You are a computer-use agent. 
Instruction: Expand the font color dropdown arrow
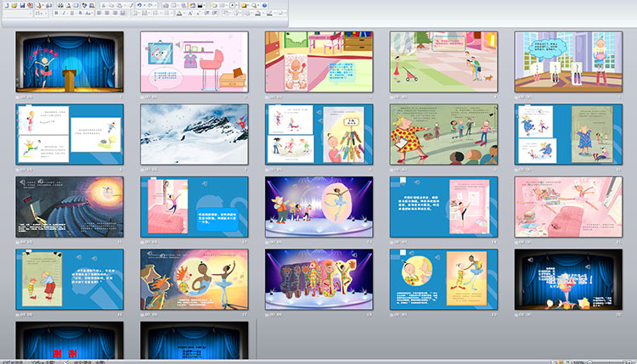point(184,13)
